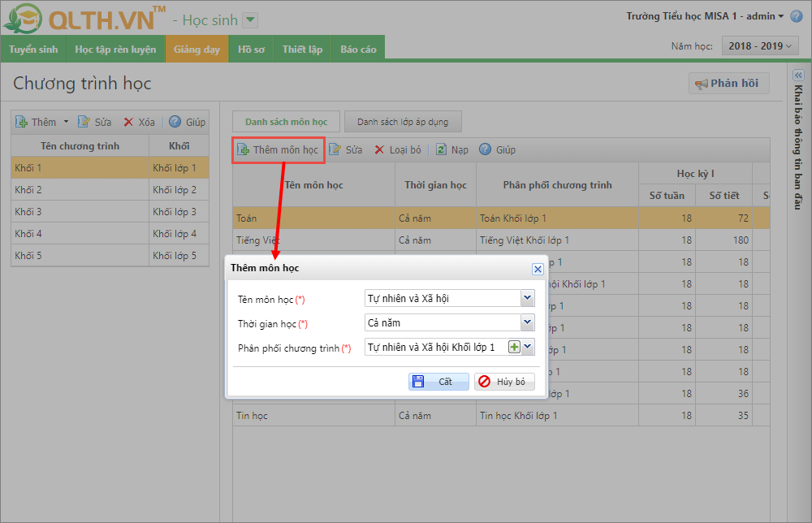Viewport: 812px width, 523px height.
Task: Click the Toán Khối lớp 1 cell
Action: pyautogui.click(x=557, y=218)
